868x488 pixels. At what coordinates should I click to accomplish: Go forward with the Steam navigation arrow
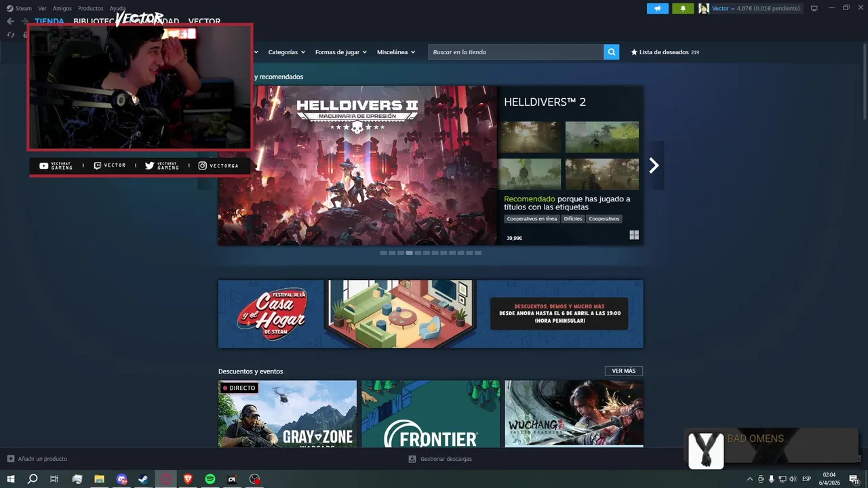tap(24, 21)
